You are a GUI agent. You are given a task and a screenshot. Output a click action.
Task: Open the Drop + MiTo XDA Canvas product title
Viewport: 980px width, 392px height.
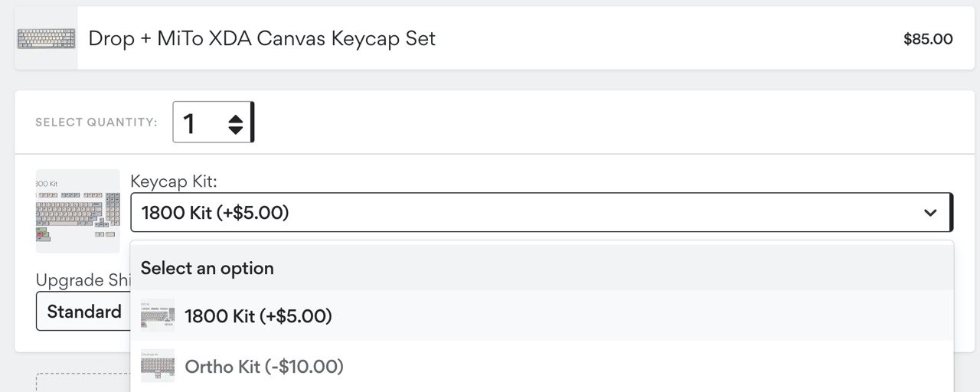tap(262, 38)
